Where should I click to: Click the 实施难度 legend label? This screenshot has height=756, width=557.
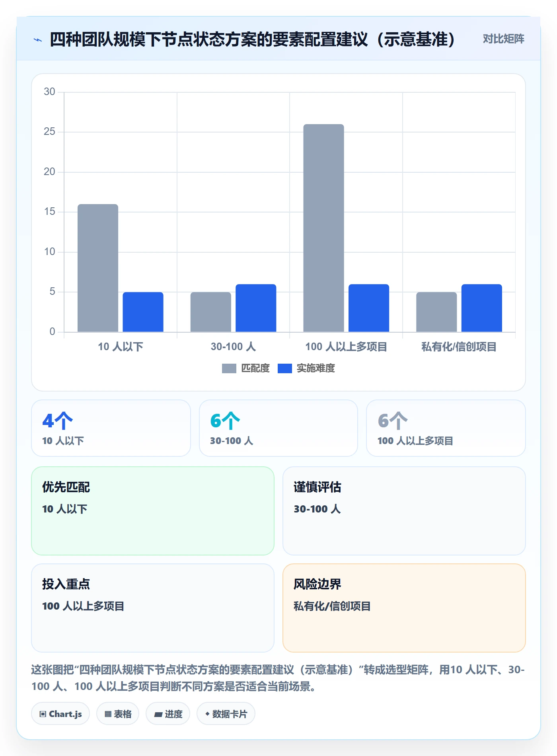[x=316, y=368]
